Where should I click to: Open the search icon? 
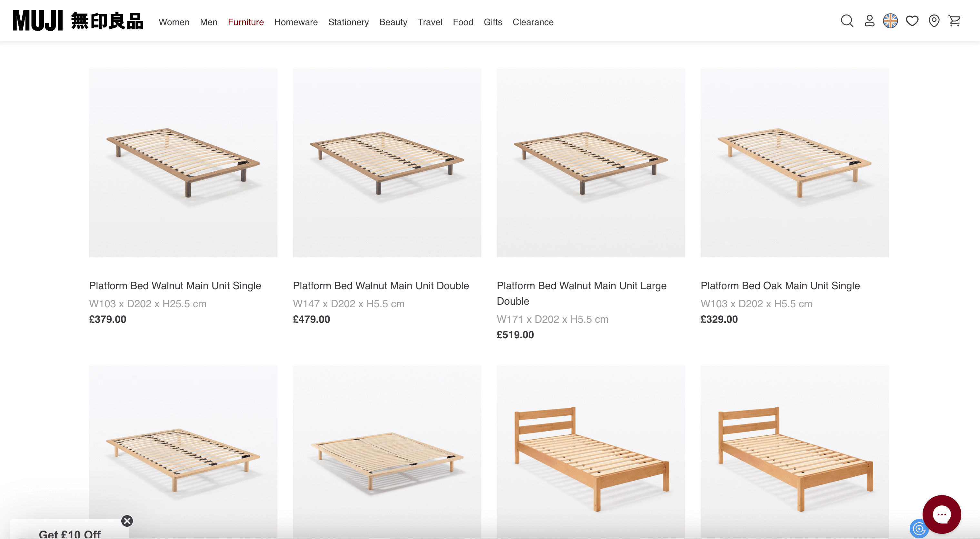point(847,21)
